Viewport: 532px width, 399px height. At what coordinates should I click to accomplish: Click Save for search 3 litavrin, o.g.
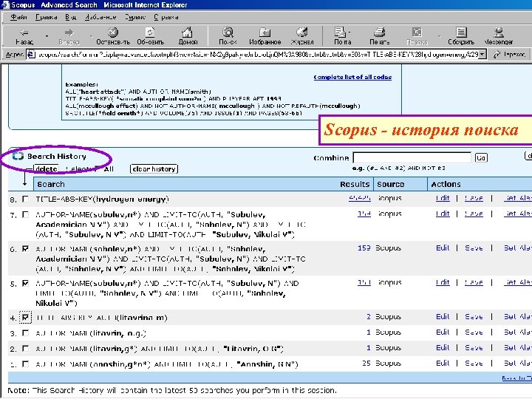pos(474,332)
